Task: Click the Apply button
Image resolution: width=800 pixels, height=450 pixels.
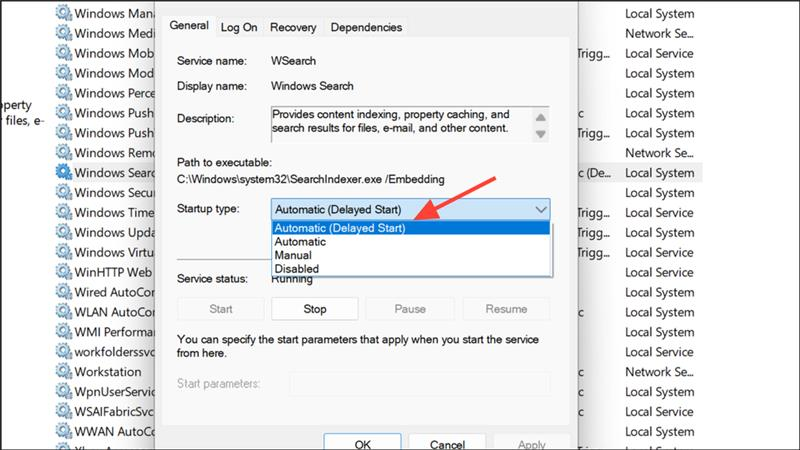Action: point(532,442)
